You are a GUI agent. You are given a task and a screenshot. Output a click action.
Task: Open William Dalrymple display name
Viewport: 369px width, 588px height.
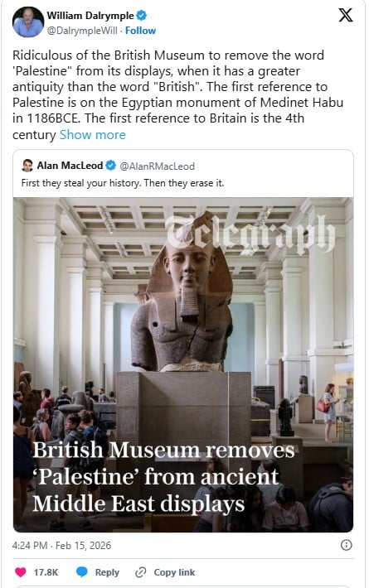pyautogui.click(x=90, y=16)
